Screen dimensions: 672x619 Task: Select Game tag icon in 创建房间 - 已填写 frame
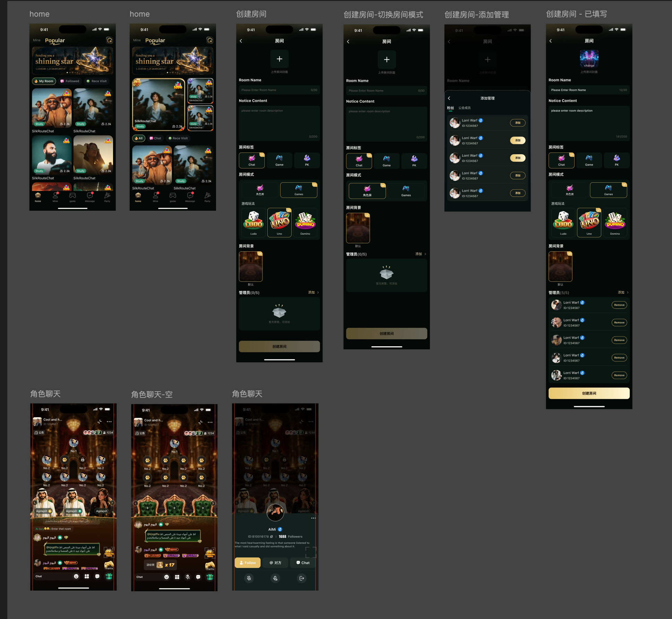pos(589,160)
